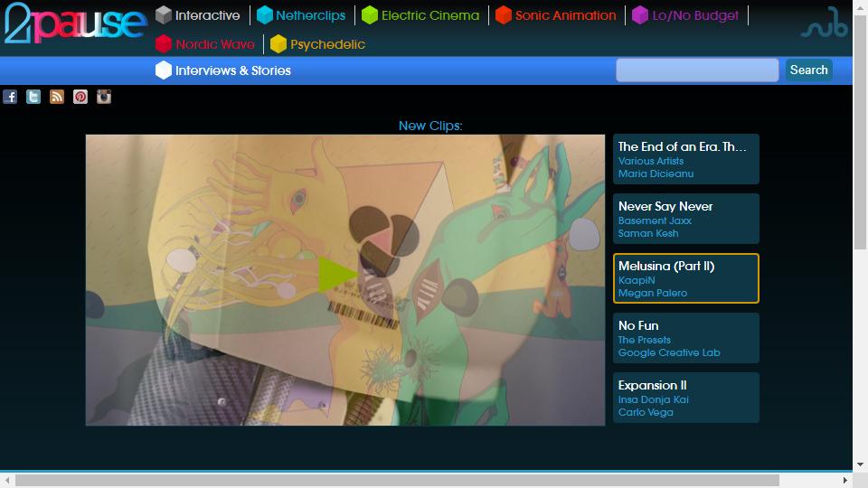Viewport: 868px width, 488px height.
Task: Select the Never Say Never clip title
Action: (665, 206)
